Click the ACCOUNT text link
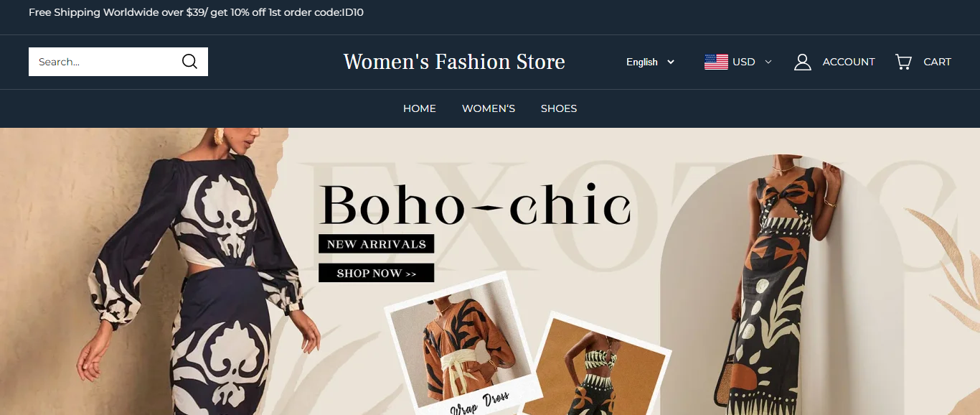The image size is (980, 415). (849, 62)
